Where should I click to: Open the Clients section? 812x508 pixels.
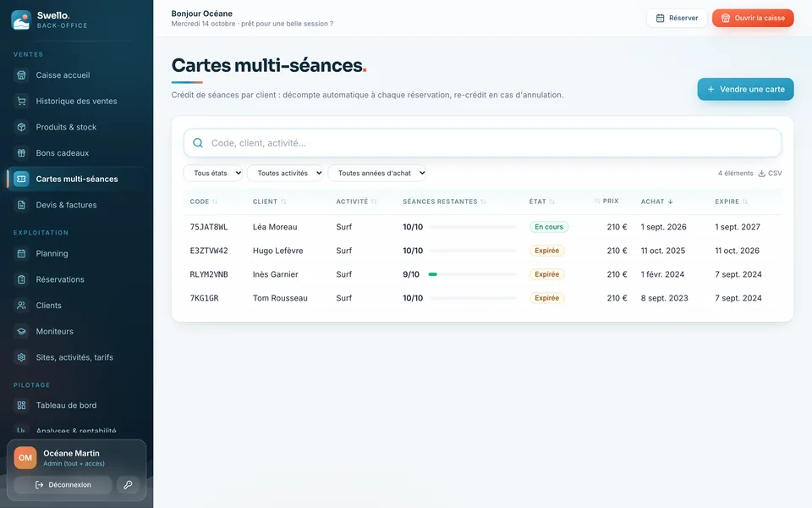77,306
